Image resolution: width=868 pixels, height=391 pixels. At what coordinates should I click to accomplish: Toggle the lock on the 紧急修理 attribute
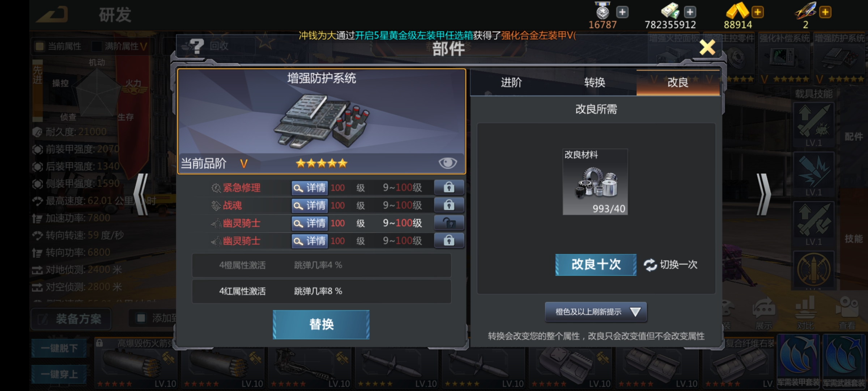click(x=449, y=188)
